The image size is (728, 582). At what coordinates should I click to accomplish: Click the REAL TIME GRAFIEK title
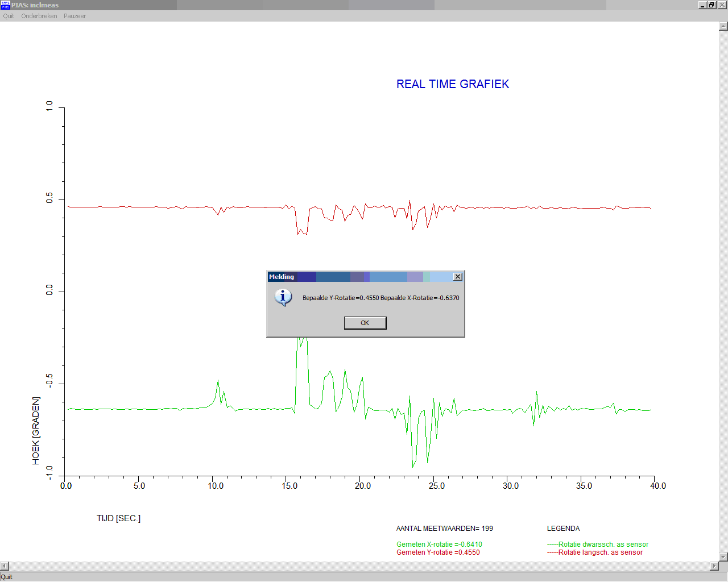click(x=453, y=84)
